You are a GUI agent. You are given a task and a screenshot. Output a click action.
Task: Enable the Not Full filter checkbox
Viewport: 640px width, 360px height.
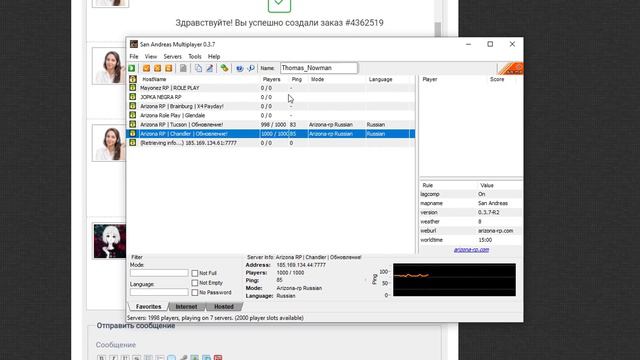195,273
